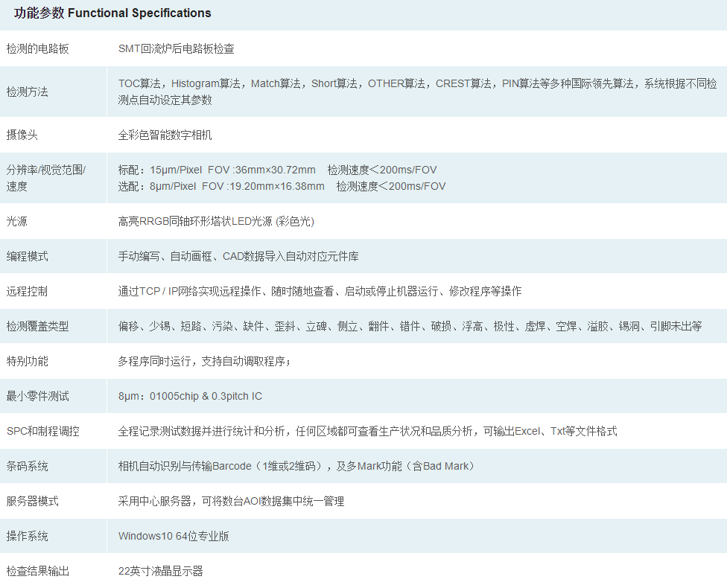Select the 远程控制 label
The width and height of the screenshot is (727, 588).
(28, 291)
